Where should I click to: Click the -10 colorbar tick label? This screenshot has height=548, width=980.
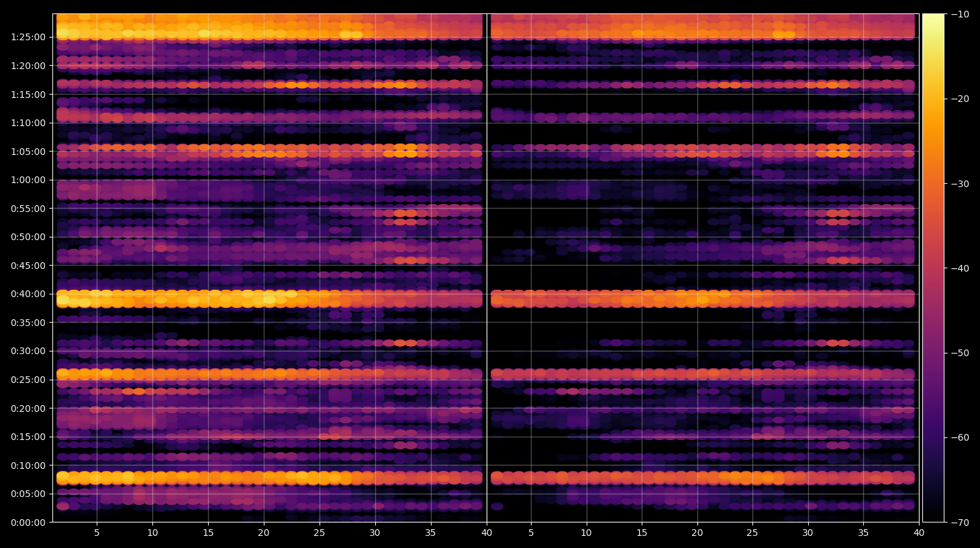pyautogui.click(x=960, y=14)
